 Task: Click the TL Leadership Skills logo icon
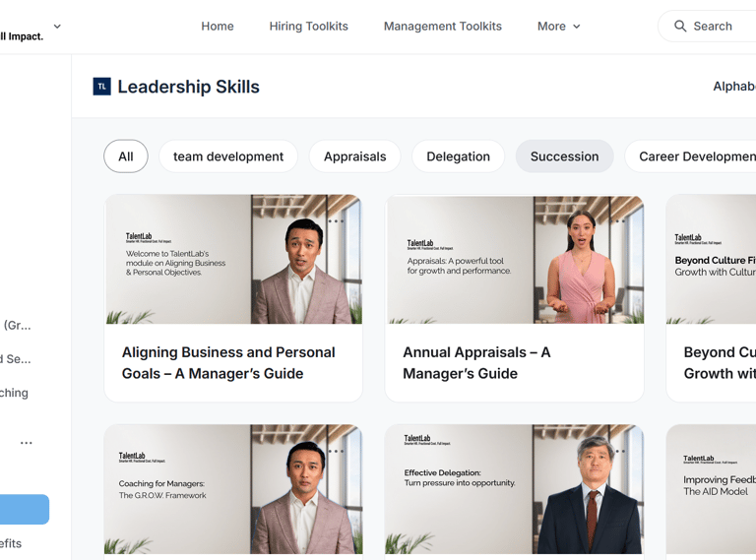(101, 87)
